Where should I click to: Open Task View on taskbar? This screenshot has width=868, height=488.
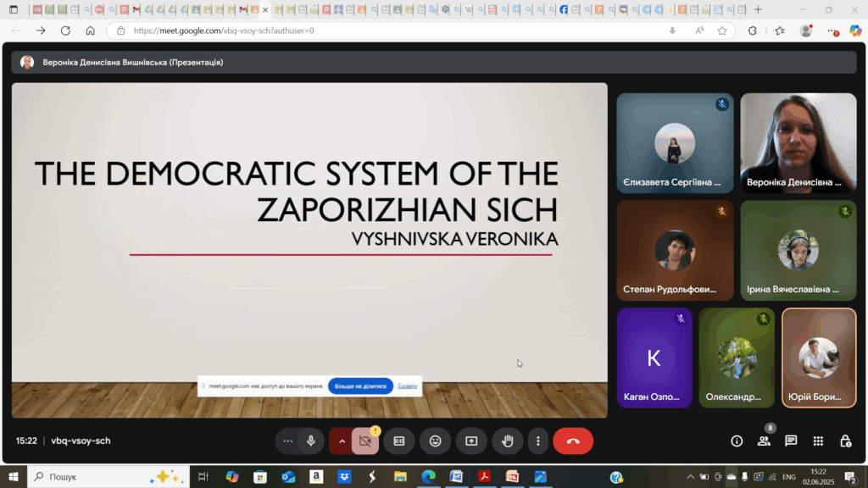point(203,476)
